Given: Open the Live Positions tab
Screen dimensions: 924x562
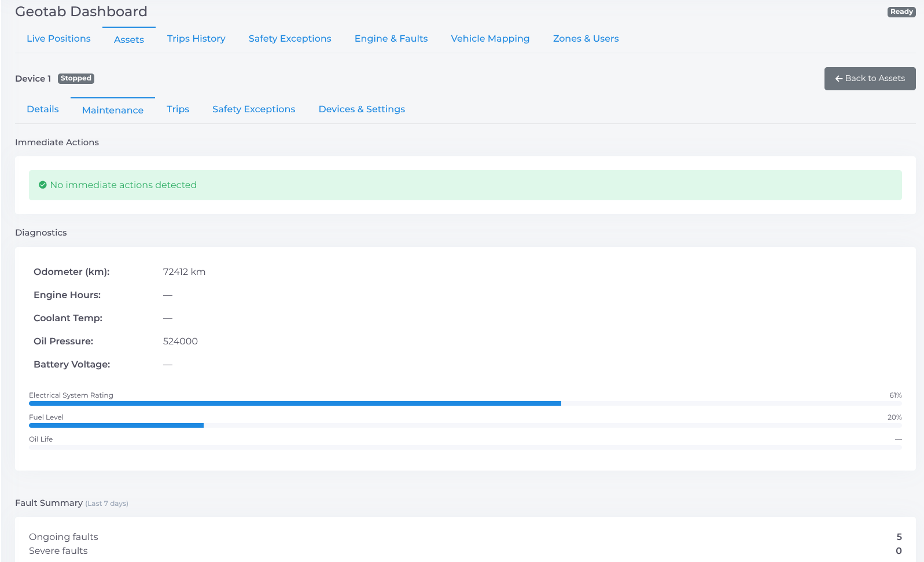Looking at the screenshot, I should (58, 39).
